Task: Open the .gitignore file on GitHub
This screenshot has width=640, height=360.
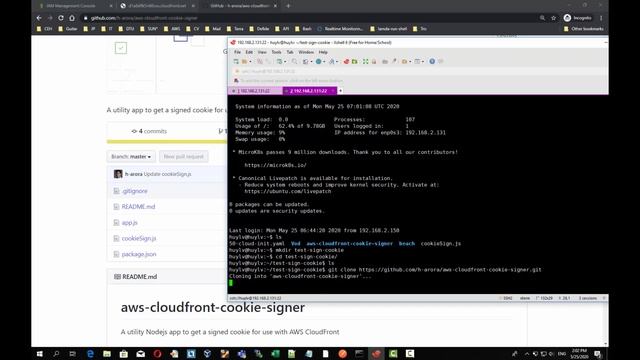Action: coord(135,191)
